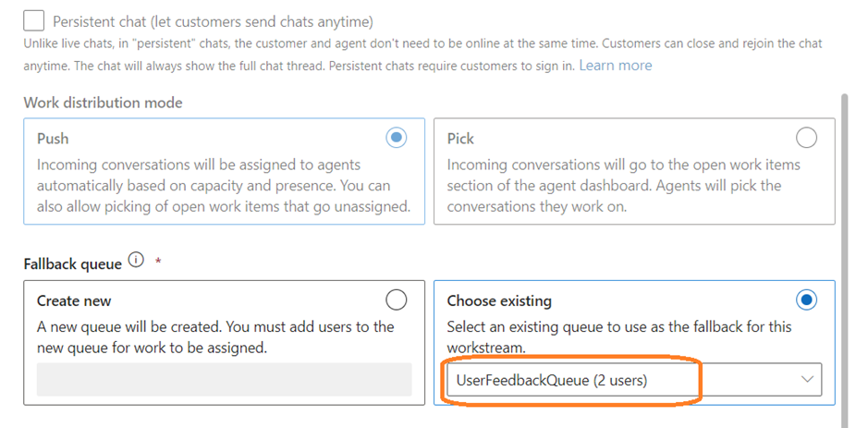The image size is (868, 428).
Task: Select the Choose existing radio button
Action: pyautogui.click(x=806, y=300)
